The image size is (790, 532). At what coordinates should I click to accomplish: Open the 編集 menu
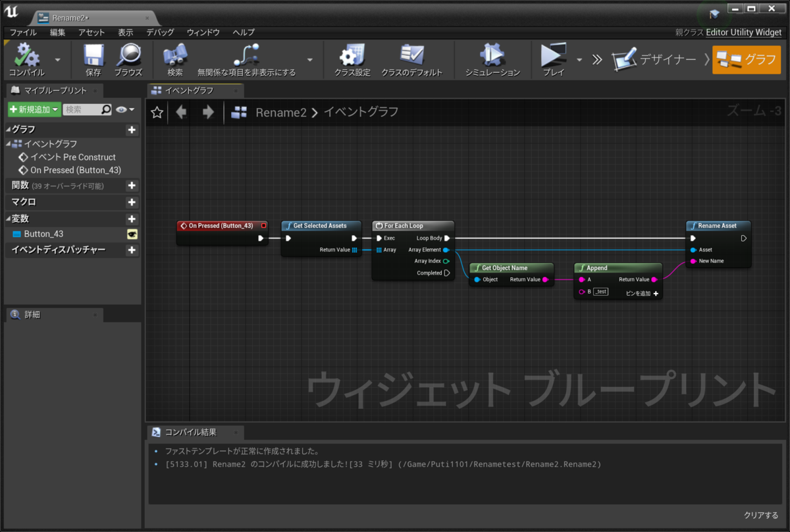pos(58,32)
